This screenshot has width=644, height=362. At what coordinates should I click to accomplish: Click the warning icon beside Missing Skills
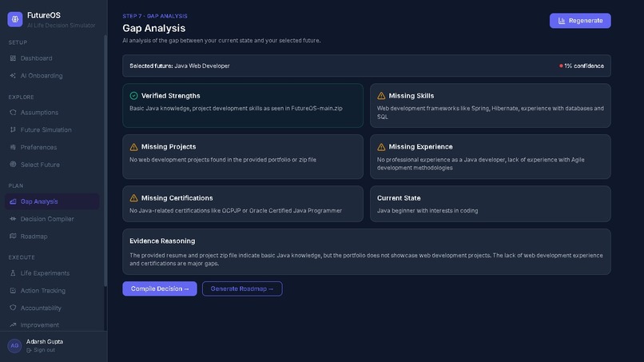381,96
